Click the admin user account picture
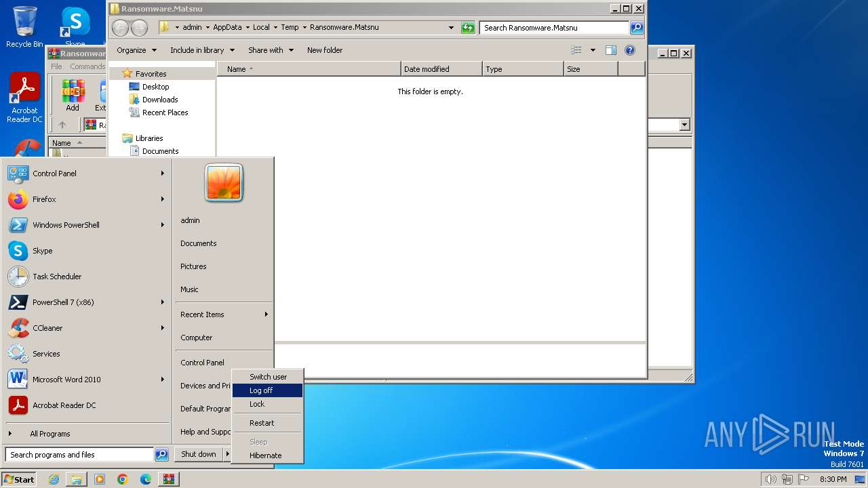The height and width of the screenshot is (488, 868). coord(224,182)
